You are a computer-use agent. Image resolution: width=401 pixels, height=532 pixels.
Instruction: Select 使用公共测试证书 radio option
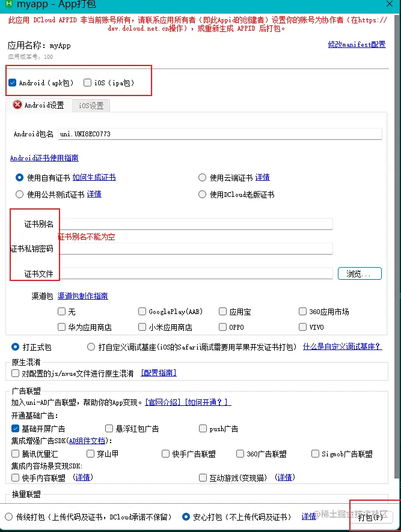[x=19, y=194]
